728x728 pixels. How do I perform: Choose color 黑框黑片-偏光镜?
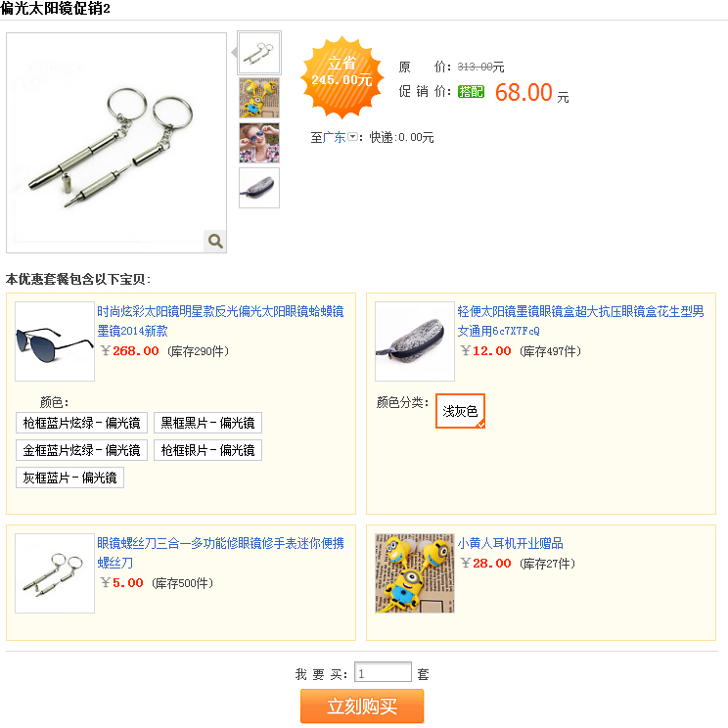pos(208,423)
